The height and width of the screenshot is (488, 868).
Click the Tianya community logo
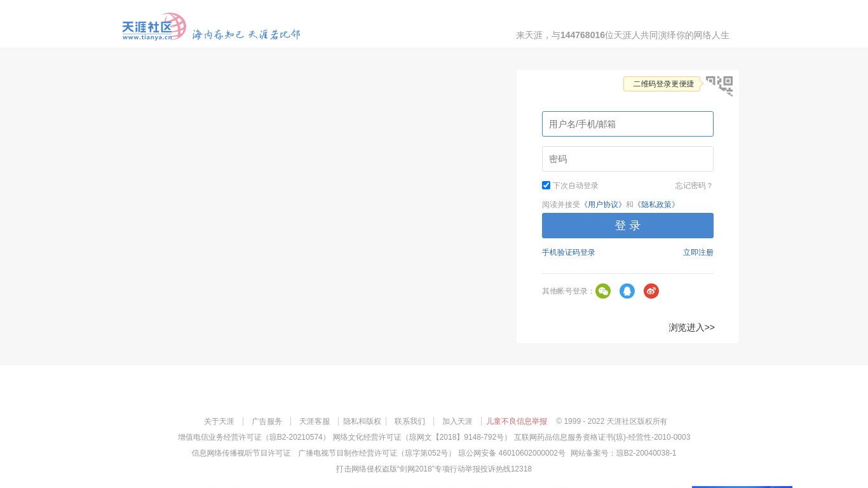(154, 27)
